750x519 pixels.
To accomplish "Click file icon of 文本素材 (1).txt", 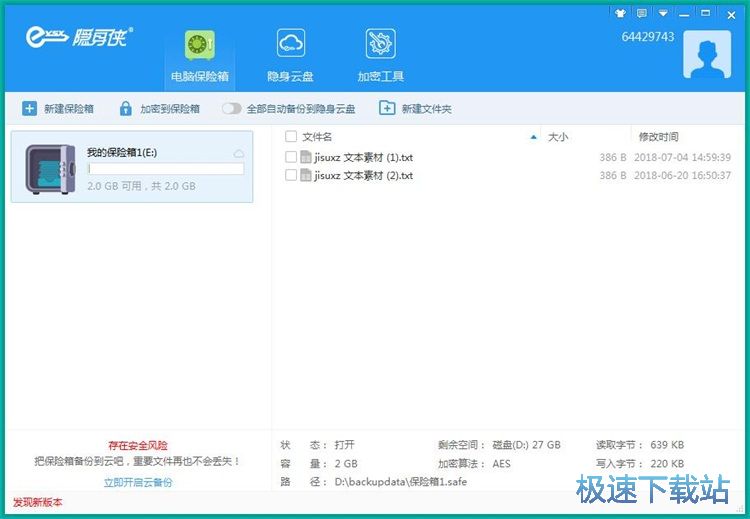I will click(306, 157).
